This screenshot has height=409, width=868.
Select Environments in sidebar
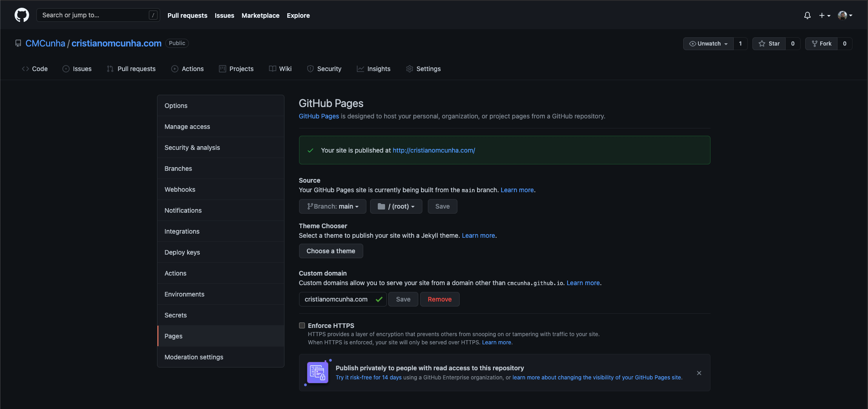point(221,294)
